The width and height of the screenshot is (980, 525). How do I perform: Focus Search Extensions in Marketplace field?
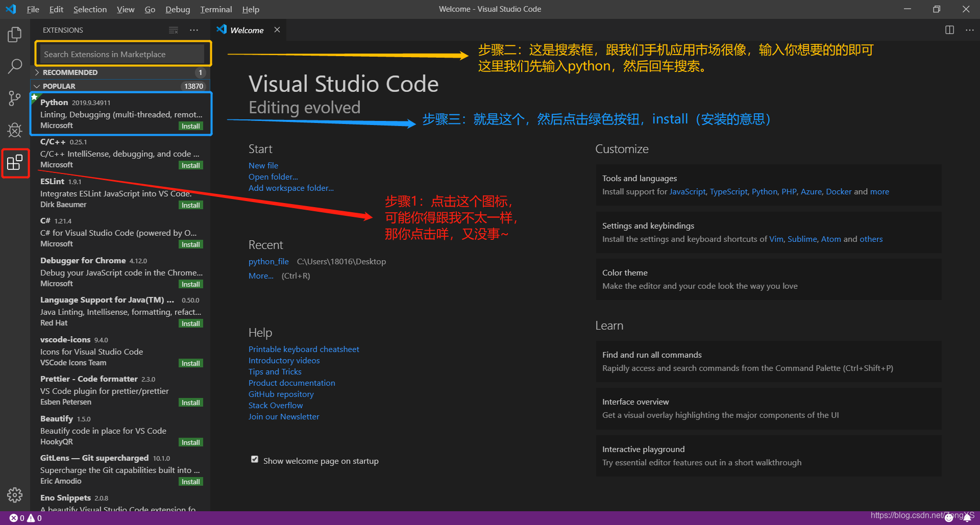click(122, 54)
